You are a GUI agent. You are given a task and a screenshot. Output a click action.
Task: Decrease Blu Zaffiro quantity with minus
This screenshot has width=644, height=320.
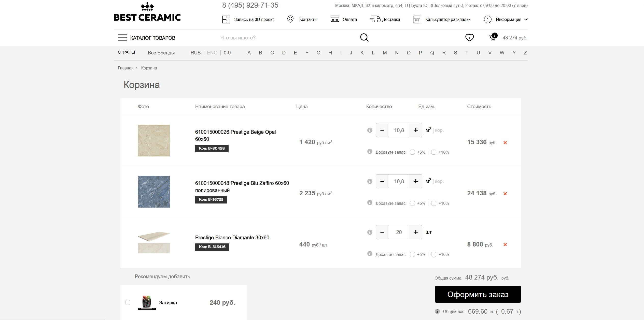382,181
